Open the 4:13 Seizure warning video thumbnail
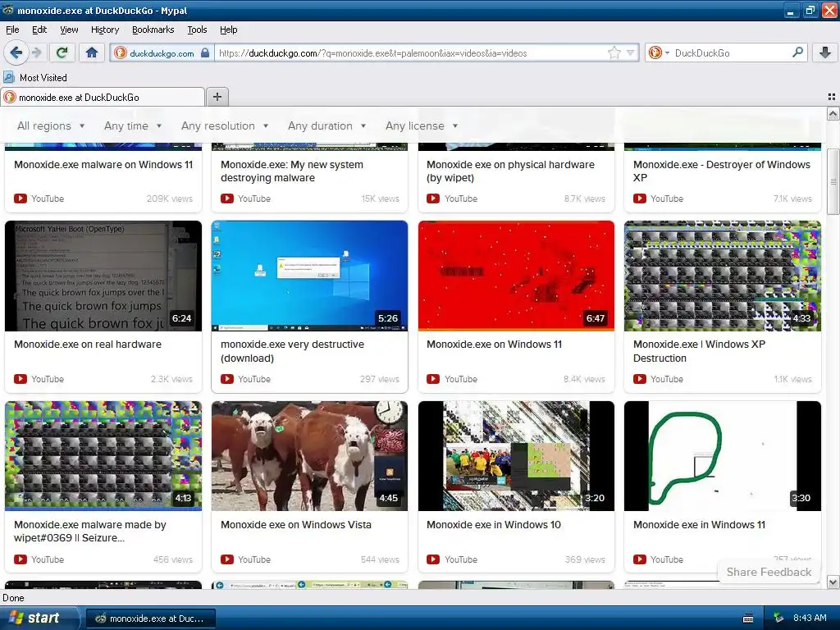 click(103, 456)
